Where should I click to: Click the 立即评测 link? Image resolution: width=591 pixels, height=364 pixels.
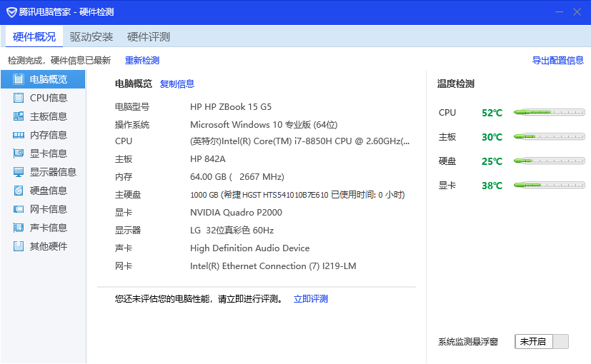click(311, 299)
